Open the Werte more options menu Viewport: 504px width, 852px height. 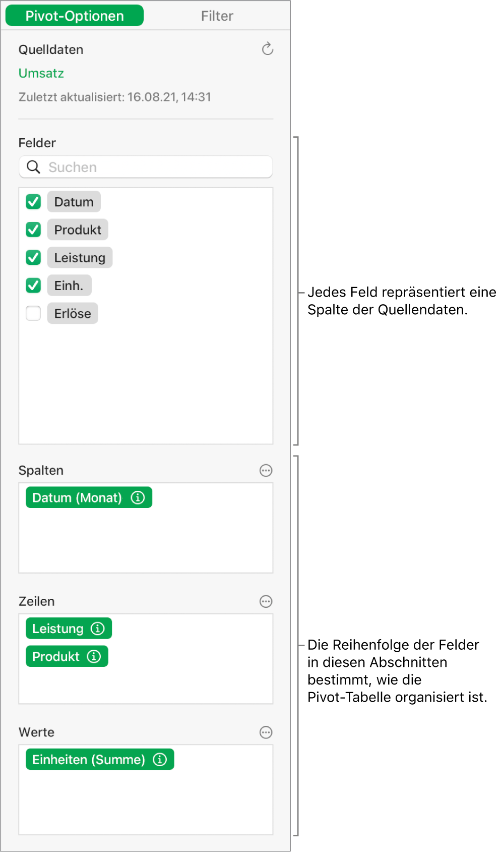(x=266, y=732)
